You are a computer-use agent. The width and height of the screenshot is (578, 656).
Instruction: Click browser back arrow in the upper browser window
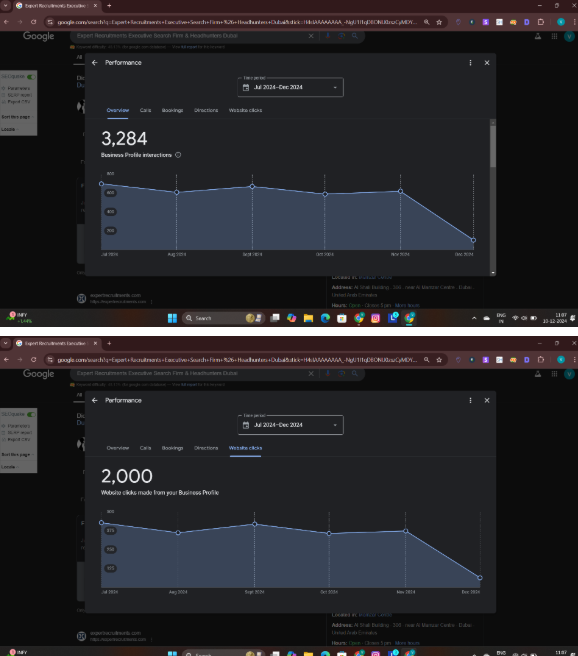6,22
